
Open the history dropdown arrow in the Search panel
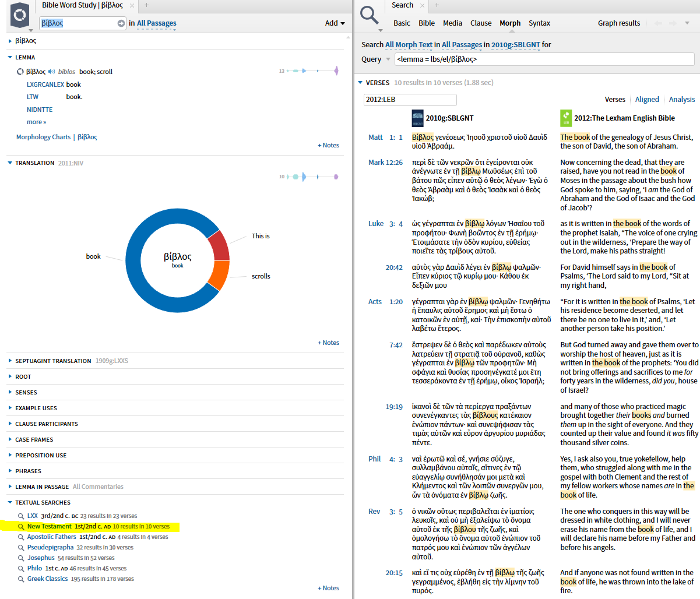pos(687,23)
